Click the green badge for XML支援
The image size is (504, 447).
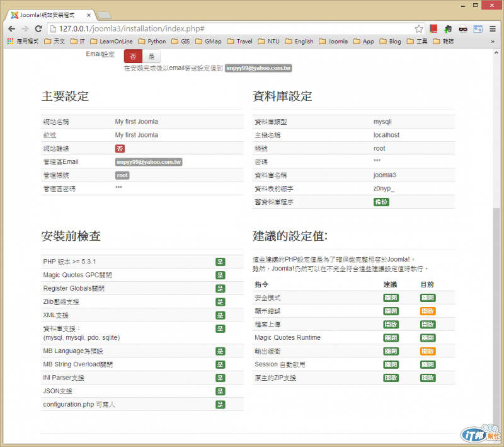tap(220, 315)
